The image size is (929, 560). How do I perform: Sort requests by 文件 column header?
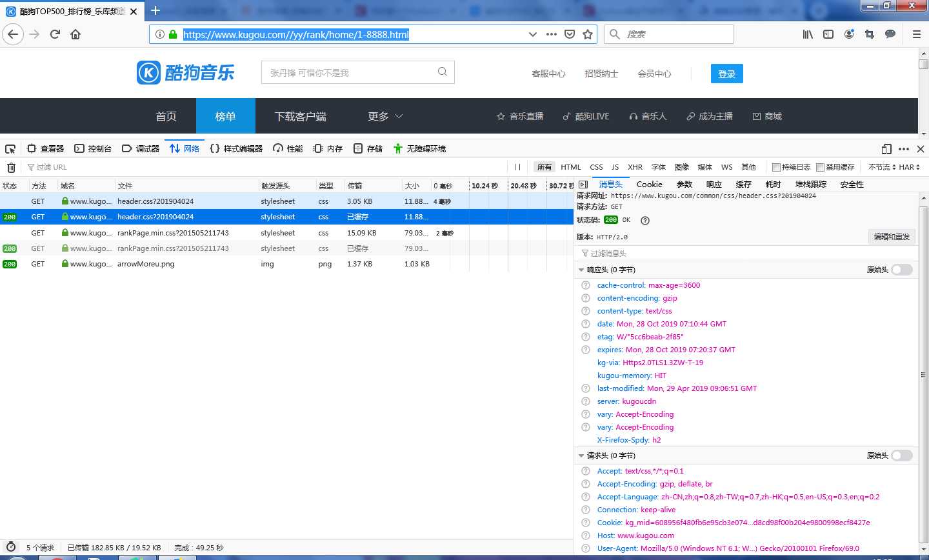coord(186,185)
